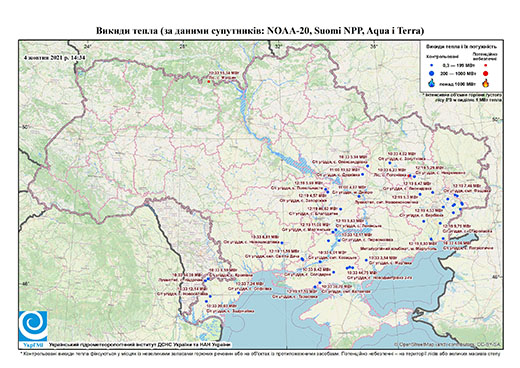
Task: Click the 14:34 date and time stamp
Action: 55,57
